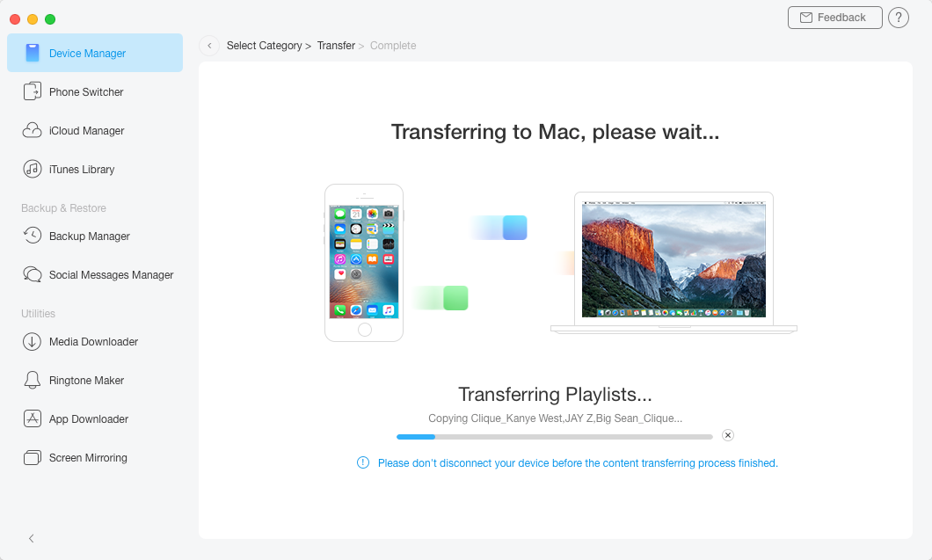The width and height of the screenshot is (932, 560).
Task: Click the Feedback button
Action: [x=834, y=18]
